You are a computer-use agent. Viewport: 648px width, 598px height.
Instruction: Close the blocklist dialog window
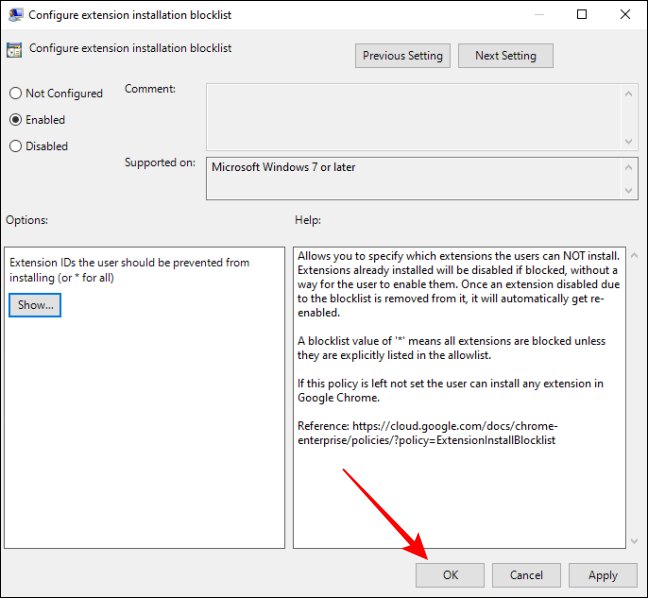[x=625, y=14]
